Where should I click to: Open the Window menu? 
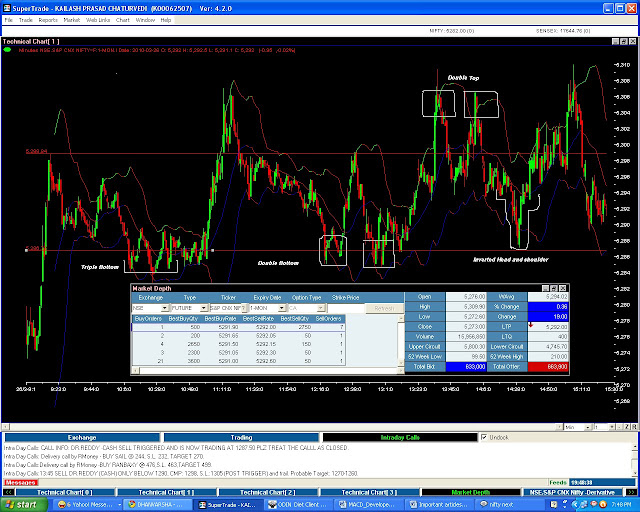[145, 20]
